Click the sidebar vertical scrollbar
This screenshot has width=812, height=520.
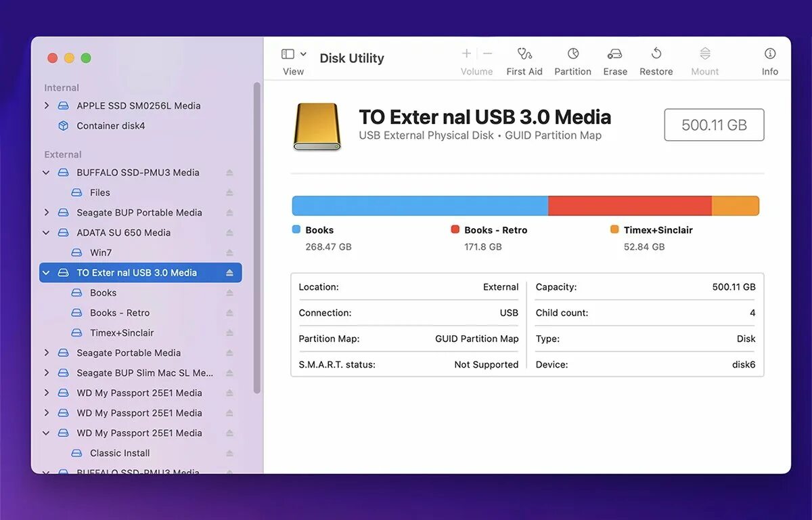pyautogui.click(x=256, y=237)
